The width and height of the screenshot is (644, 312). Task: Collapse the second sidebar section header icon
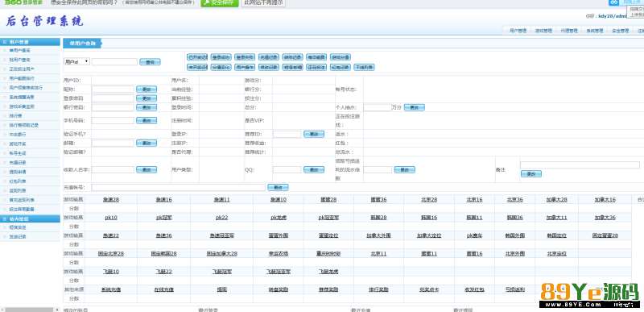(x=4, y=219)
